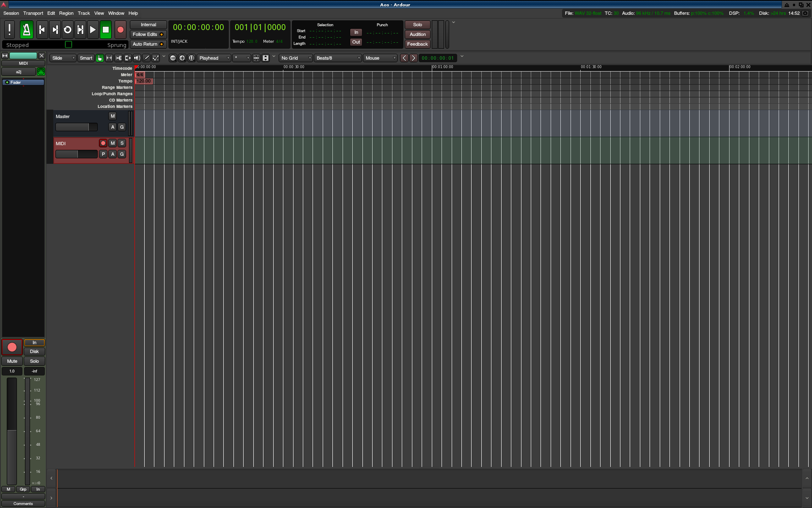This screenshot has width=812, height=508.
Task: Click the Audition alert button
Action: pyautogui.click(x=417, y=34)
